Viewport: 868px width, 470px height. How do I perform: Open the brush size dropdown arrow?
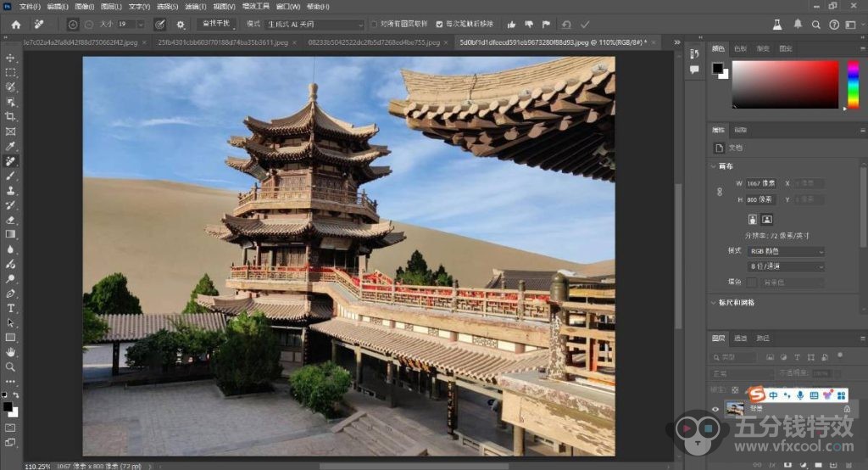(141, 25)
